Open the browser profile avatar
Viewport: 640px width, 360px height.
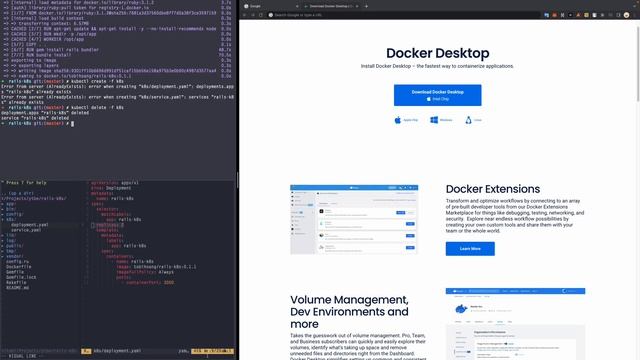(x=627, y=15)
